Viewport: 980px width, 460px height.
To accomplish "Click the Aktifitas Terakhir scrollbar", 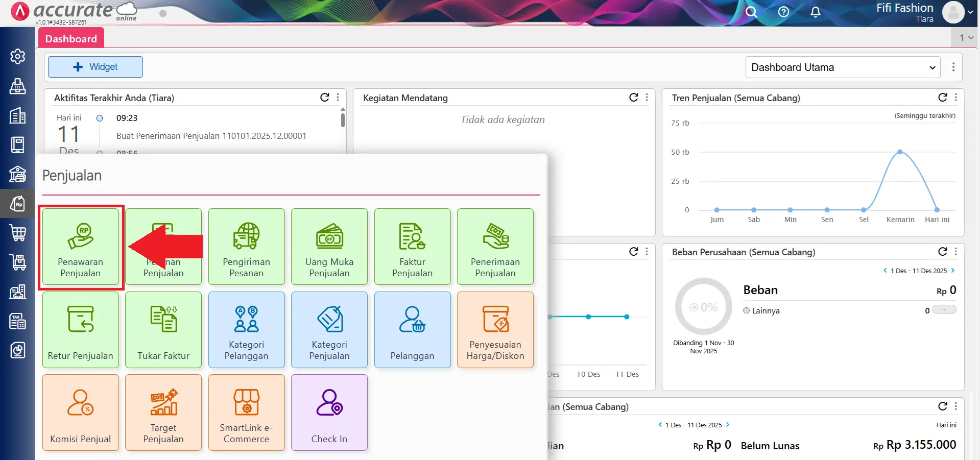I will [x=343, y=120].
